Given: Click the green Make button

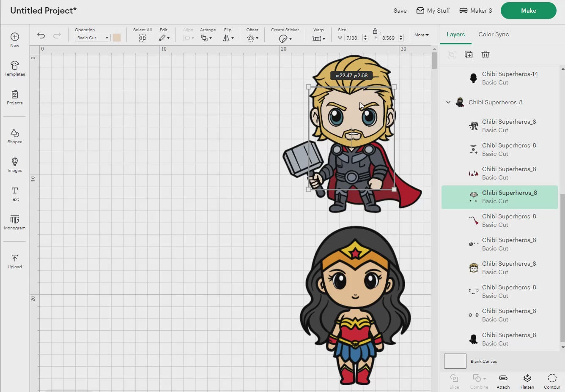Looking at the screenshot, I should tap(528, 11).
